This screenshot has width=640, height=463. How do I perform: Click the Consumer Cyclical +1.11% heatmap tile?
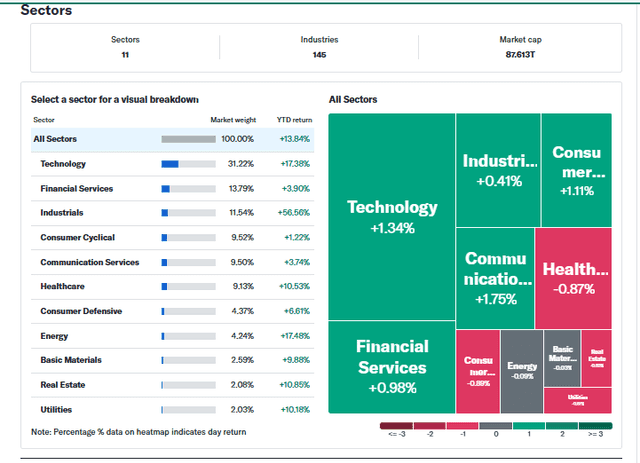[x=577, y=170]
